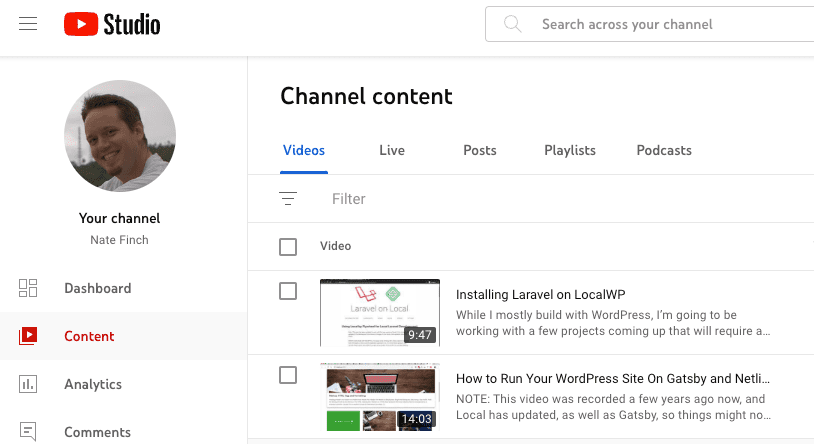Click the Analytics bar chart icon

[x=28, y=384]
